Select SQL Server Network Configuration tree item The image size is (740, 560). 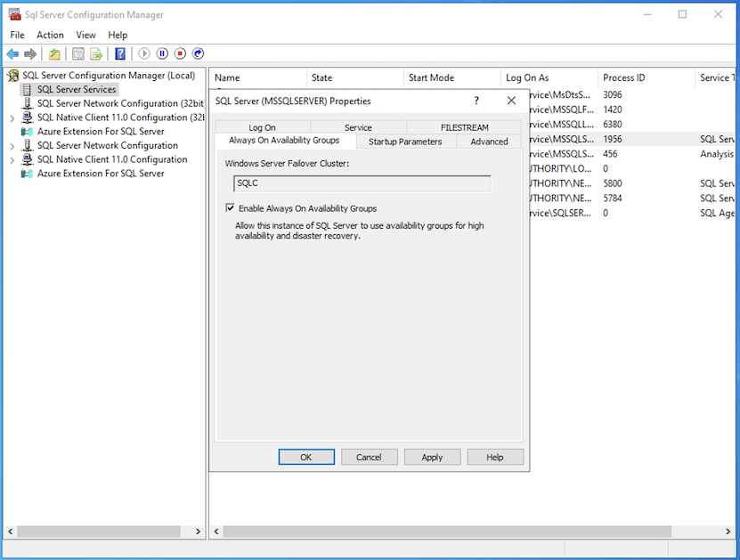point(108,146)
